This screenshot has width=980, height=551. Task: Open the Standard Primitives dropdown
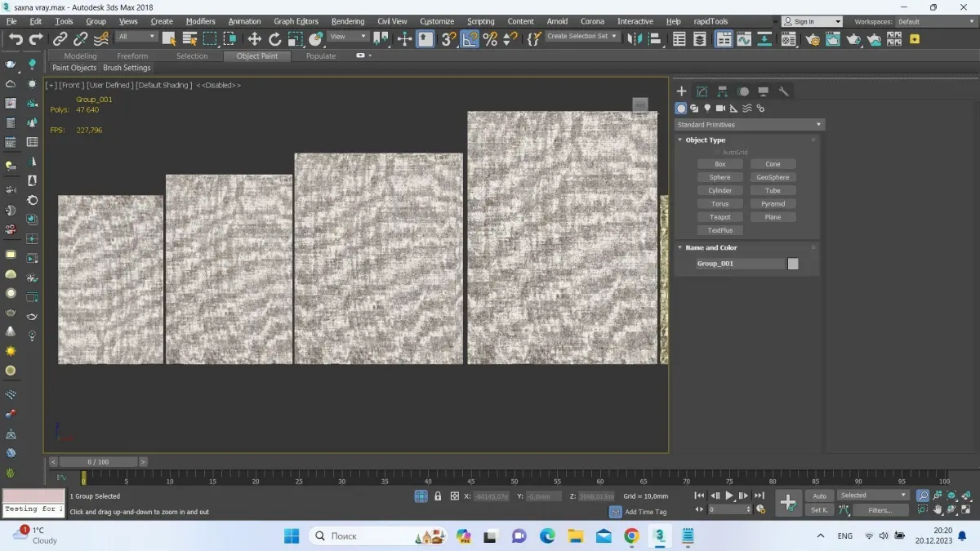[x=750, y=125]
